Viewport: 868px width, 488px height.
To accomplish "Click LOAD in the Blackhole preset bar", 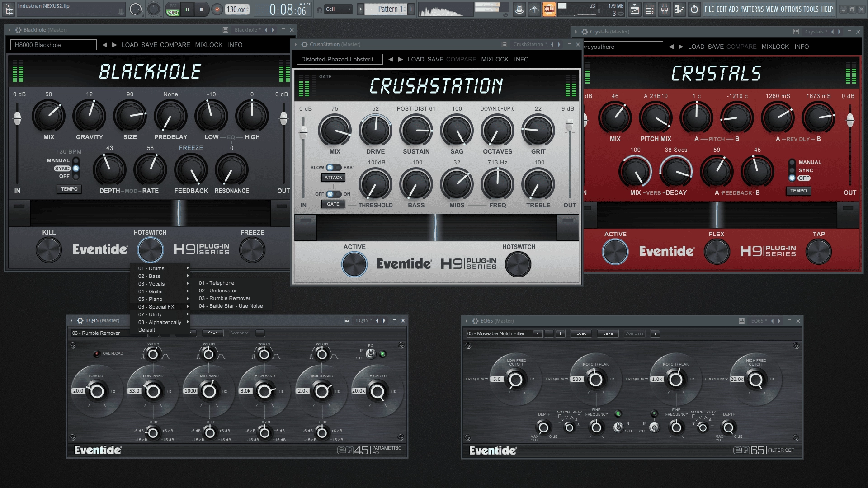I will click(x=130, y=45).
